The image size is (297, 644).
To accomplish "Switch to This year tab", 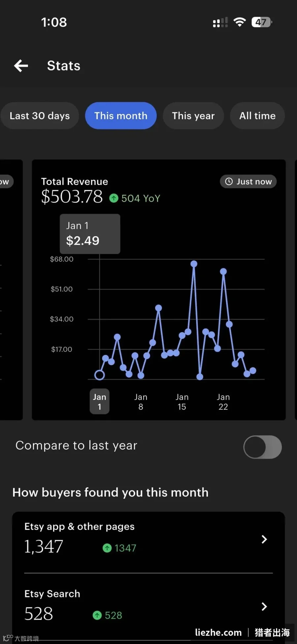I will [x=193, y=116].
